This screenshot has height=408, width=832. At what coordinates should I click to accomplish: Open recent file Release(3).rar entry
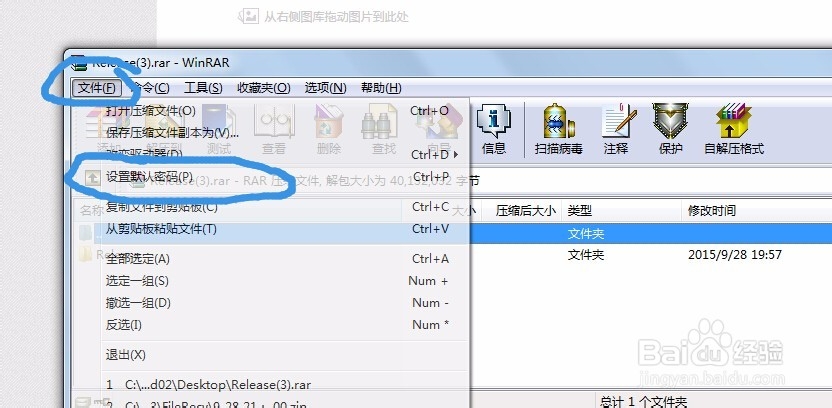coord(285,384)
